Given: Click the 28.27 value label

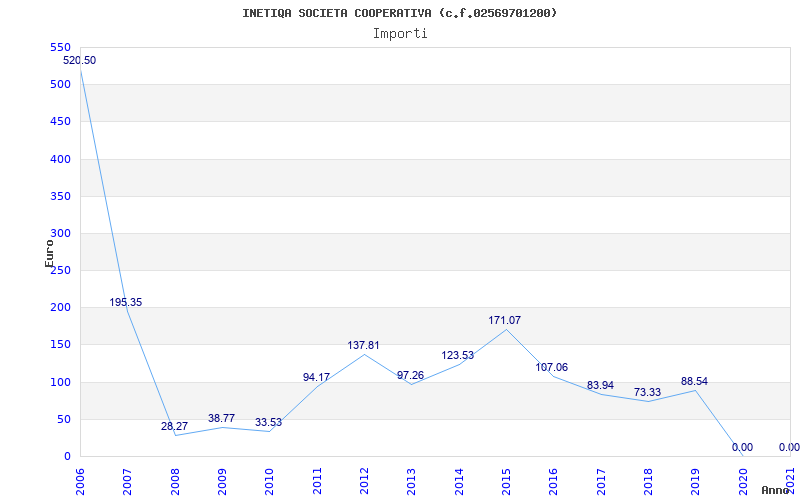Looking at the screenshot, I should pos(174,427).
